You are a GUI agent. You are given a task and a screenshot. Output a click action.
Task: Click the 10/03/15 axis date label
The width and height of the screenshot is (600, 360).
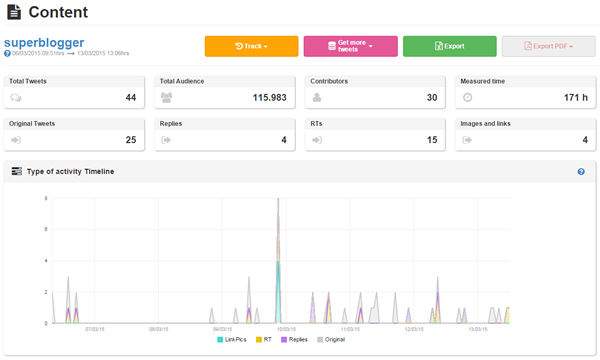pyautogui.click(x=286, y=329)
